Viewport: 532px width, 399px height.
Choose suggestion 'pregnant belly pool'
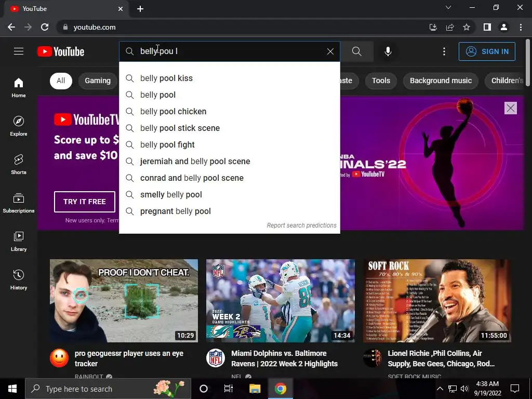[x=229, y=211]
